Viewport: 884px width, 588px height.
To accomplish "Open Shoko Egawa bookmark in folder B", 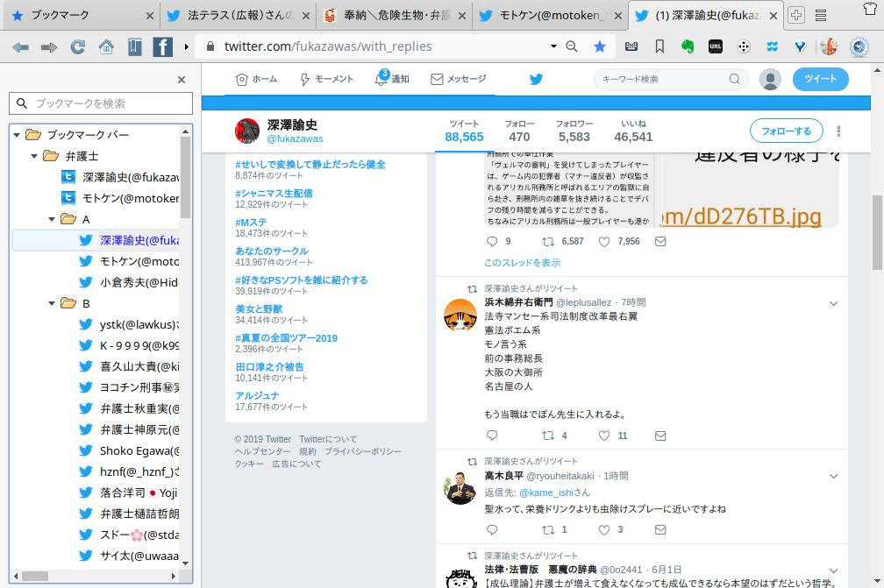I will pyautogui.click(x=130, y=450).
